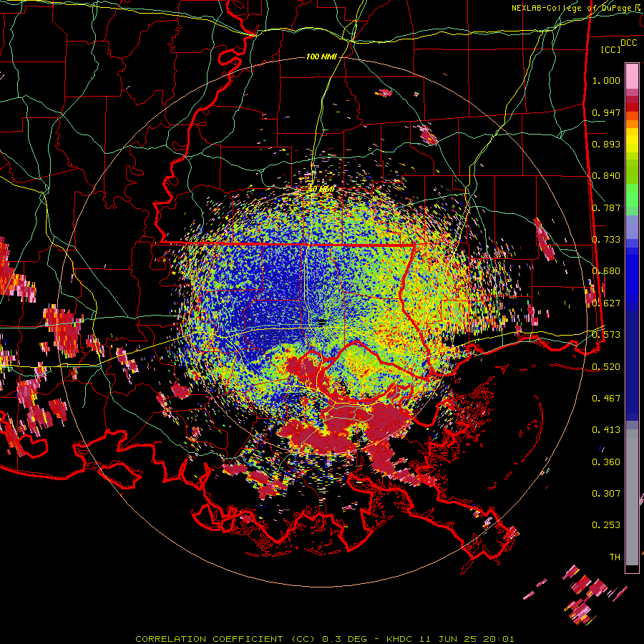Select the 0.840 value on the color scale
Image resolution: width=644 pixels, height=644 pixels.
(x=606, y=176)
